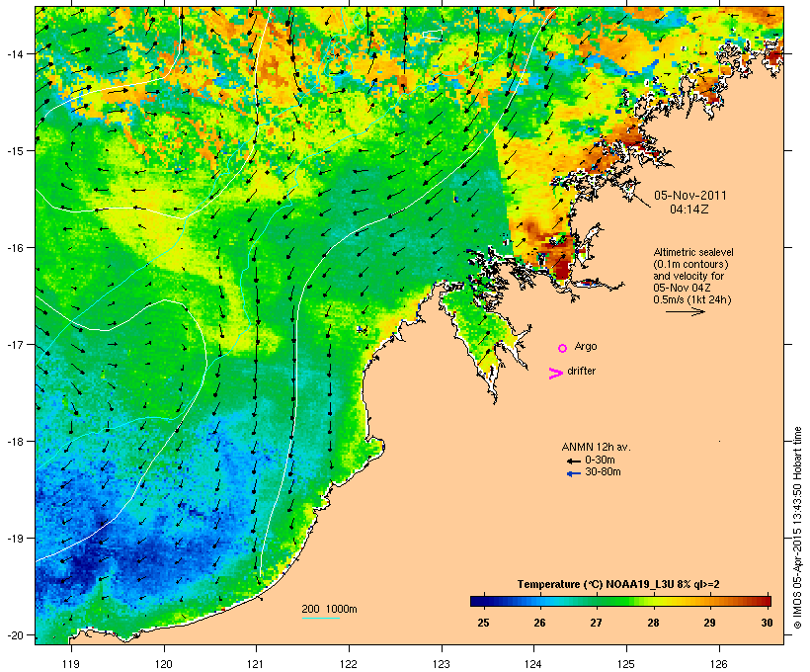Click longitude axis label 119

click(71, 664)
